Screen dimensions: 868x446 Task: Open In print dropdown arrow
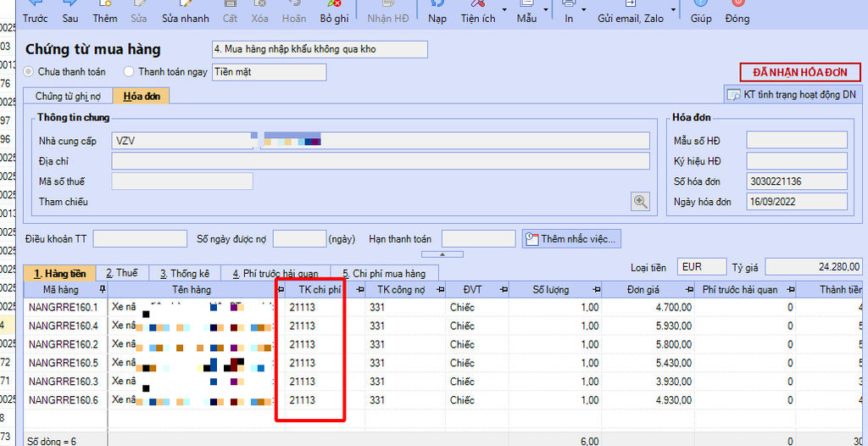tap(584, 10)
